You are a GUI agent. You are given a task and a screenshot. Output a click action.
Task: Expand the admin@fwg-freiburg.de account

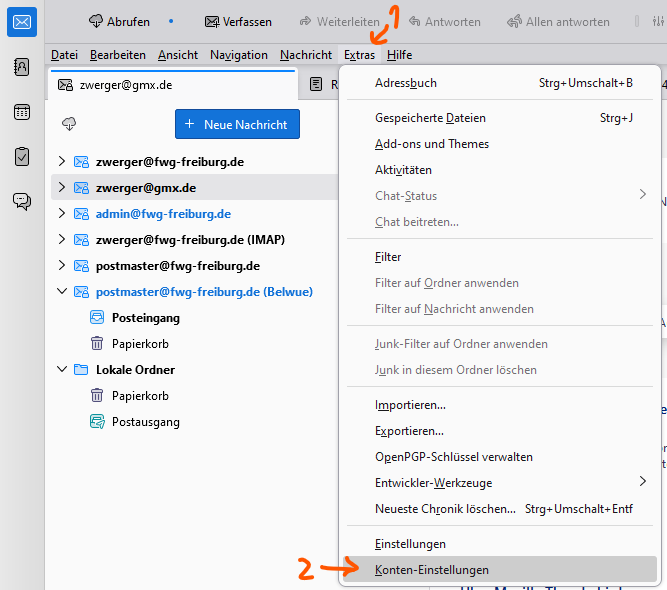[x=61, y=214]
